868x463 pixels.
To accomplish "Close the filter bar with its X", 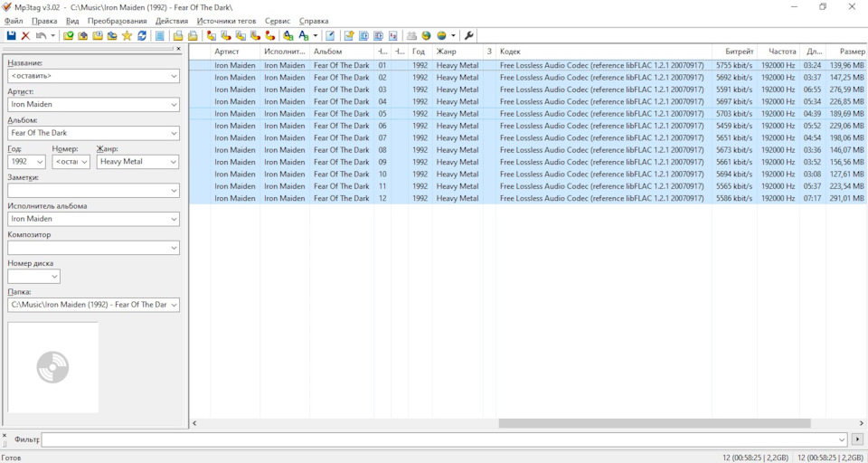I will click(5, 435).
